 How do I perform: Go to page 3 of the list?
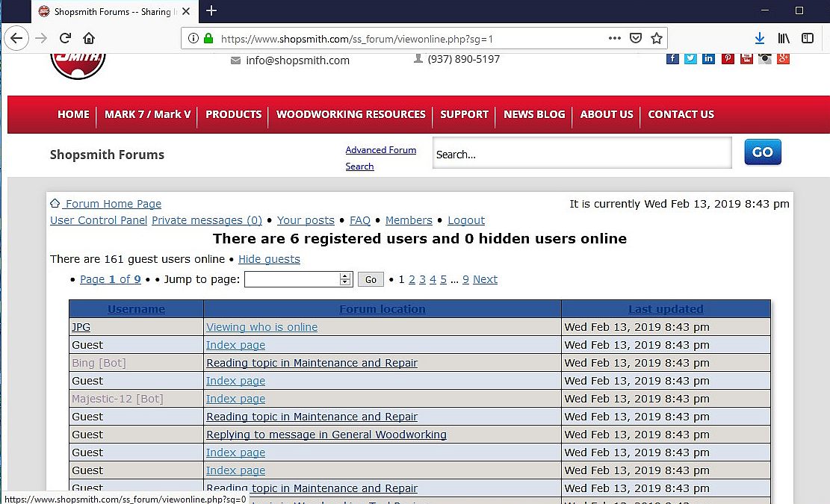(x=422, y=279)
